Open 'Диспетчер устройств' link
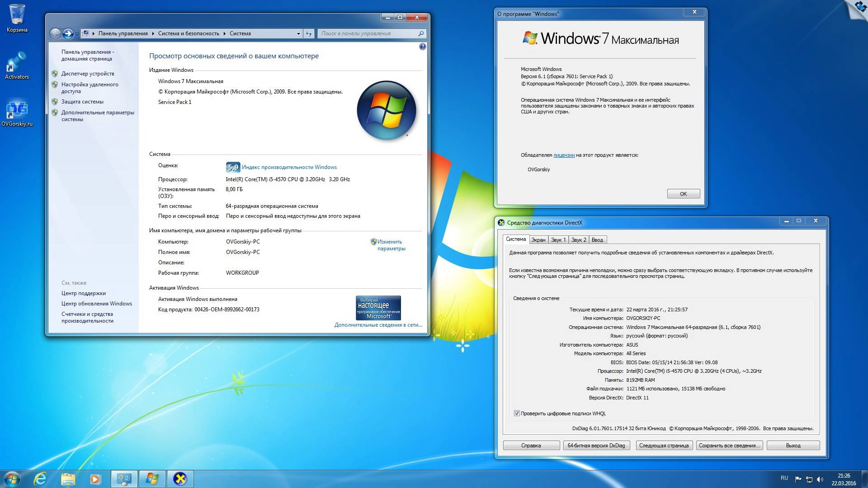This screenshot has height=488, width=868. pos(88,74)
